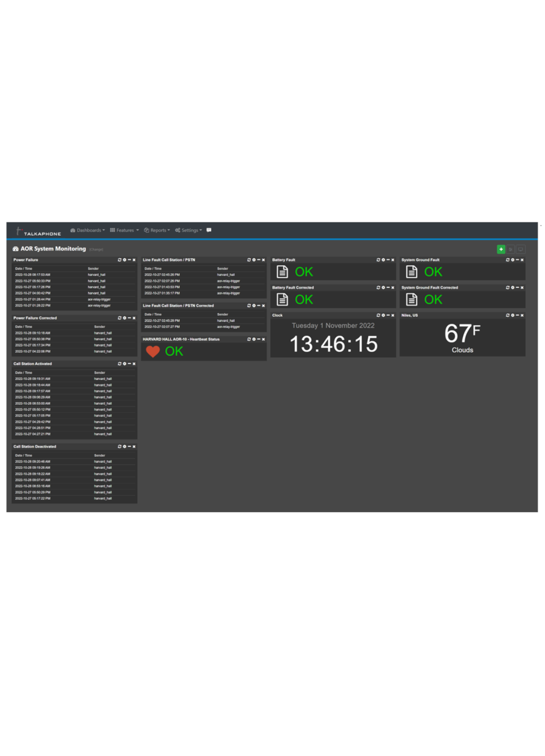Click the Power Failure widget title
Screen dimensions: 545x756
coord(26,260)
